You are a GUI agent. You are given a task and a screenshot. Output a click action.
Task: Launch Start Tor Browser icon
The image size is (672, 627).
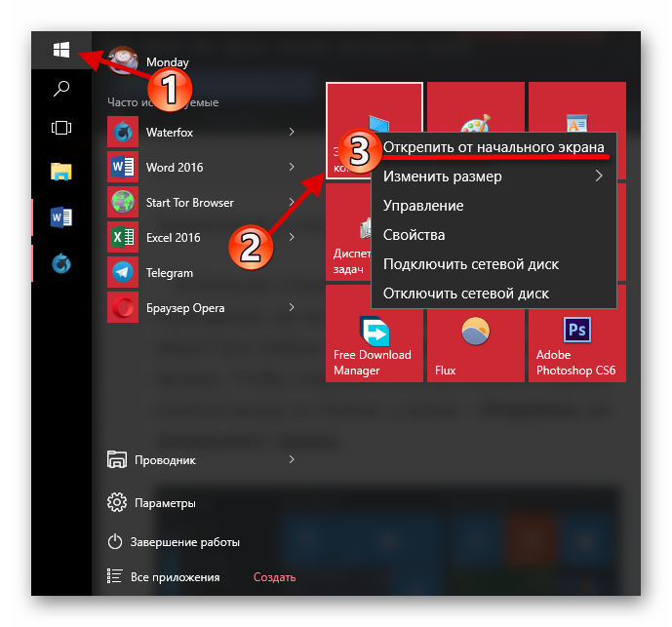tap(123, 202)
